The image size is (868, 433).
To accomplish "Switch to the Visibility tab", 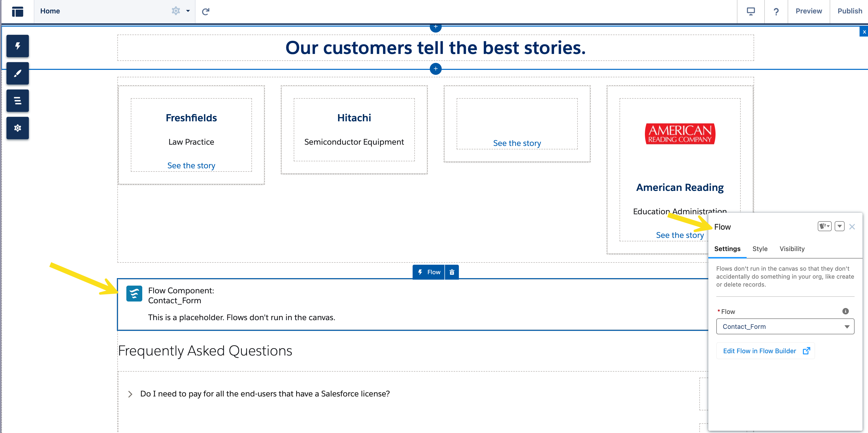I will (792, 249).
